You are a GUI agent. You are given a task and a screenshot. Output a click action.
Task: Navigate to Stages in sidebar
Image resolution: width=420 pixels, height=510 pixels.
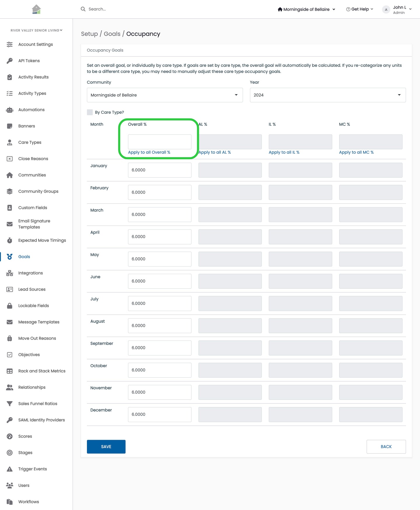[25, 453]
